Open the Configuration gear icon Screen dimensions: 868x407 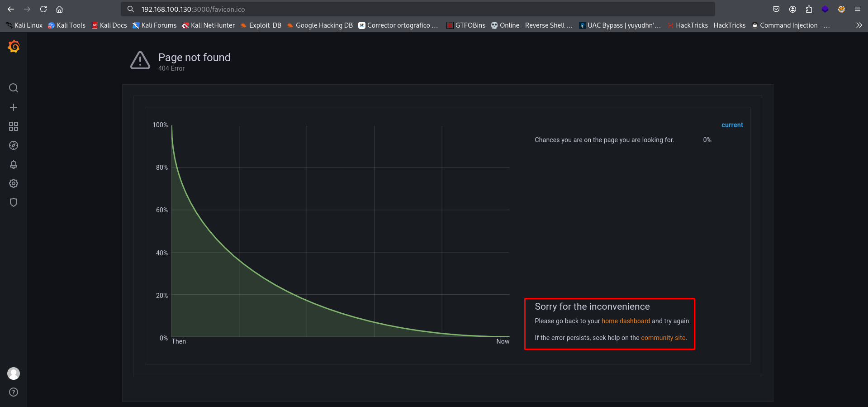[x=14, y=183]
